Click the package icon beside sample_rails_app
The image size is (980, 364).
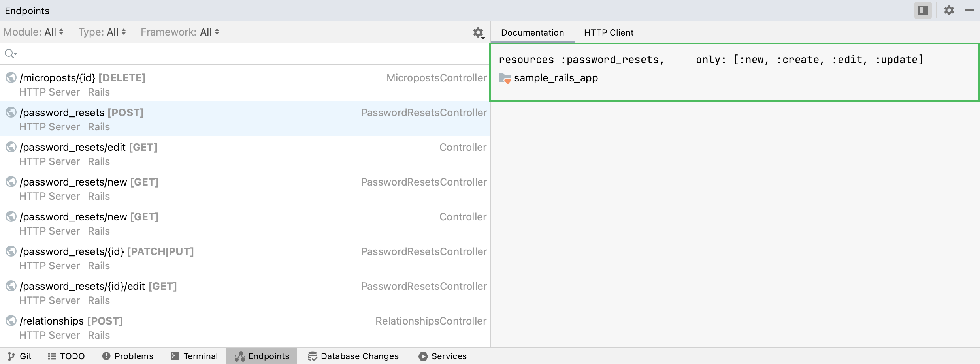pos(505,78)
